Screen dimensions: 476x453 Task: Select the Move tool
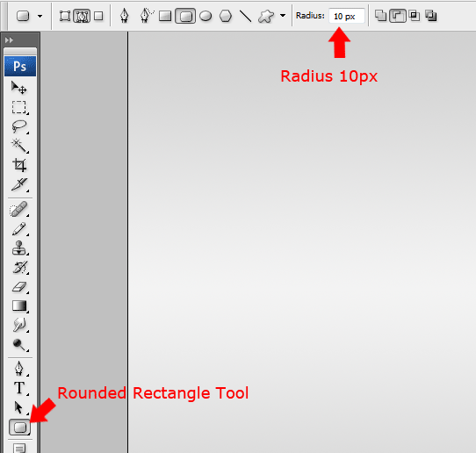18,88
